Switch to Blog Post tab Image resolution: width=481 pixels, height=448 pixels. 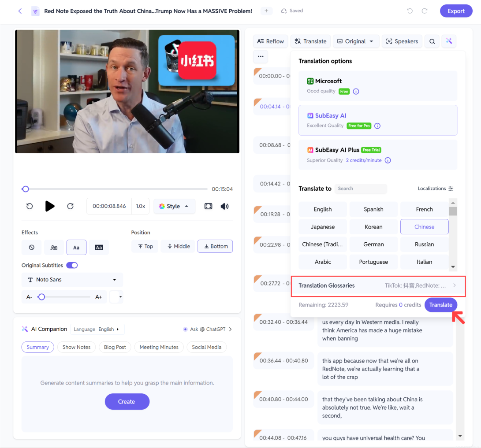pyautogui.click(x=115, y=347)
